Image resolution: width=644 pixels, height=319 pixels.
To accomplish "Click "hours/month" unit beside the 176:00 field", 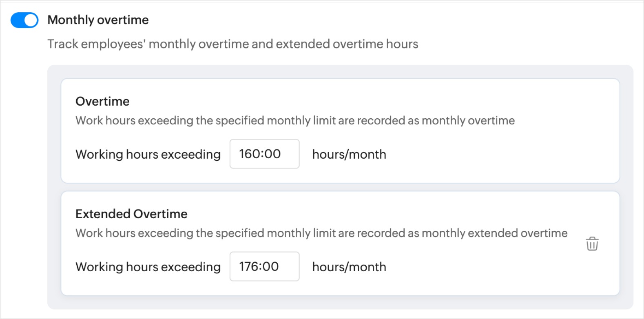I will pyautogui.click(x=349, y=267).
